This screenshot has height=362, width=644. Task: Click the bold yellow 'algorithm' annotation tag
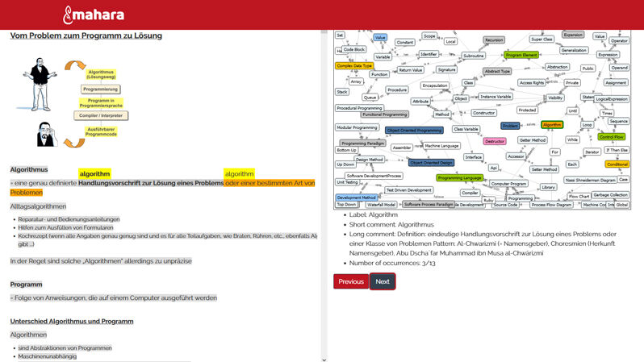(94, 173)
